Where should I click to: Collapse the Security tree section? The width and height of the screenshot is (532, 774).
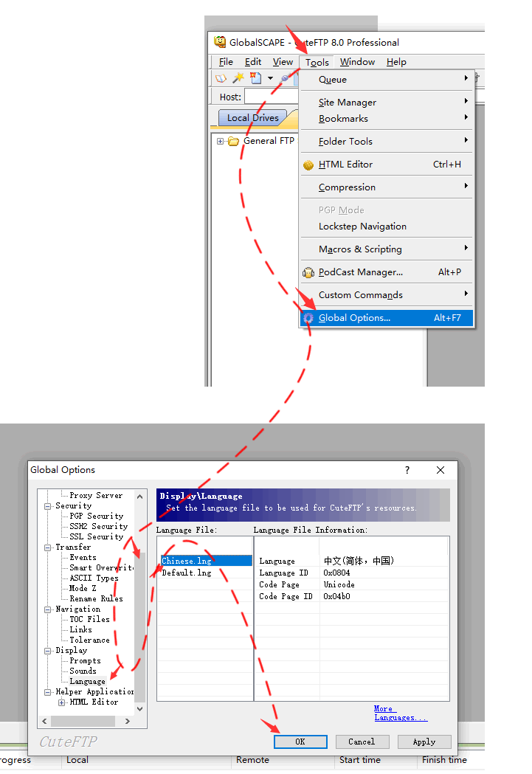[x=48, y=506]
